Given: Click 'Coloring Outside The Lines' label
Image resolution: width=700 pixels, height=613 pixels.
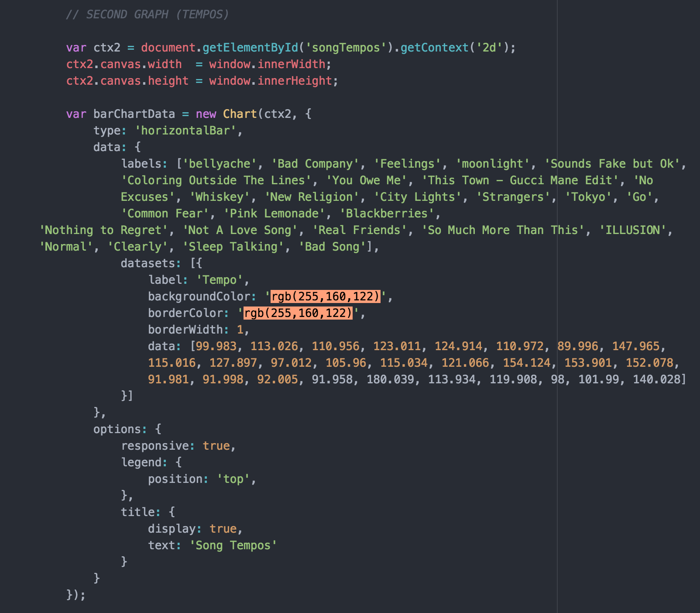Looking at the screenshot, I should point(216,180).
